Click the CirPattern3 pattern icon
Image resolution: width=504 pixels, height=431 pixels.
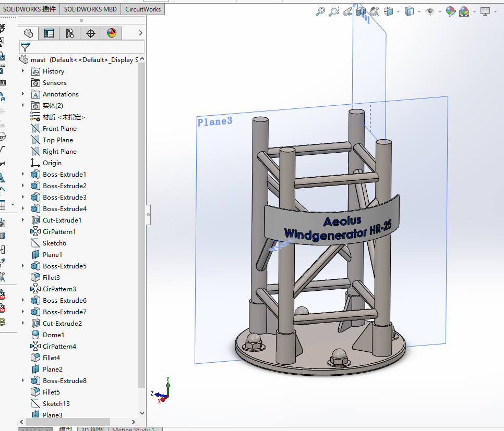35,289
